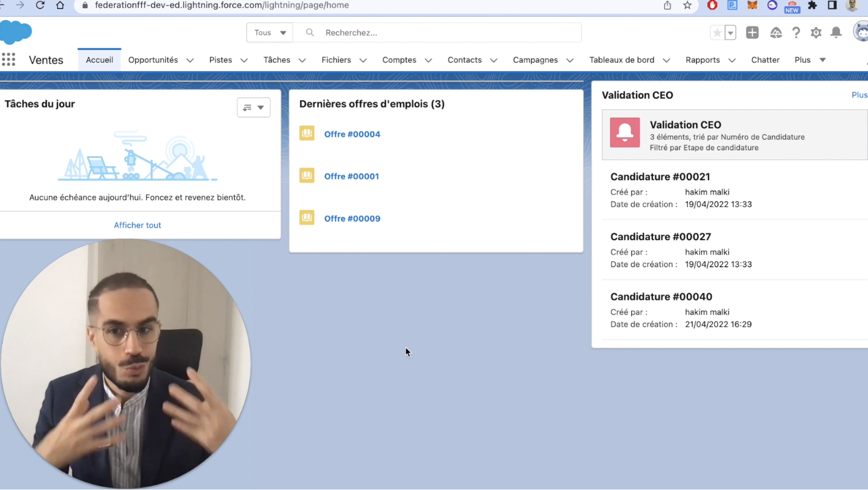This screenshot has height=490, width=868.
Task: Open the global actions plus icon
Action: click(752, 33)
